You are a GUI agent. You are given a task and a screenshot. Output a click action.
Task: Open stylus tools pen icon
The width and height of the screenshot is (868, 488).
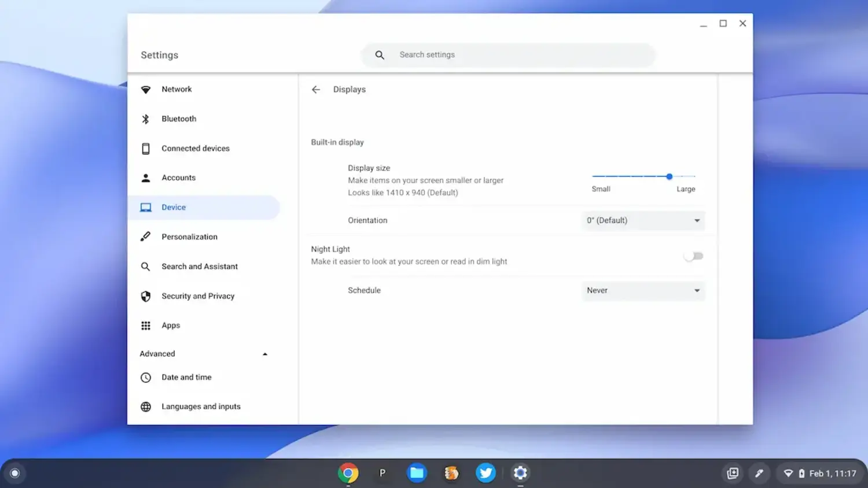[759, 473]
